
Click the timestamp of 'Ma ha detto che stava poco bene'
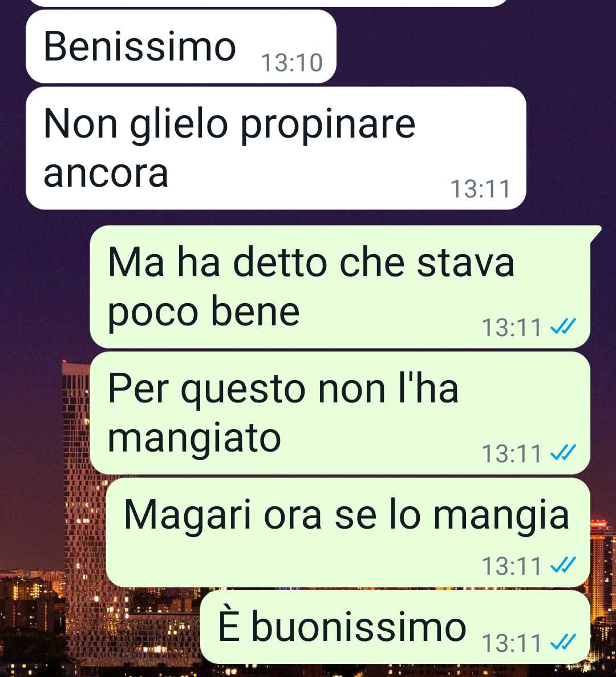coord(512,327)
